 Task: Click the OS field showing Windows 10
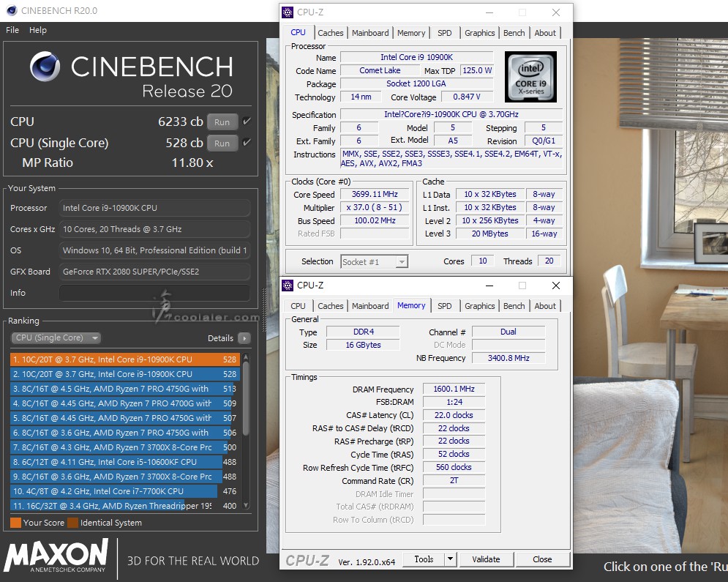click(x=154, y=250)
